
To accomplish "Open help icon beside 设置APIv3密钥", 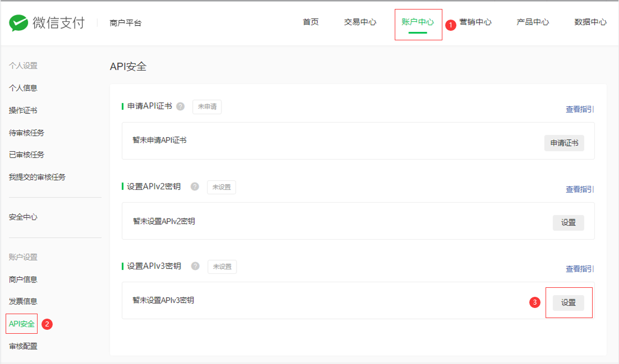I will coord(195,267).
